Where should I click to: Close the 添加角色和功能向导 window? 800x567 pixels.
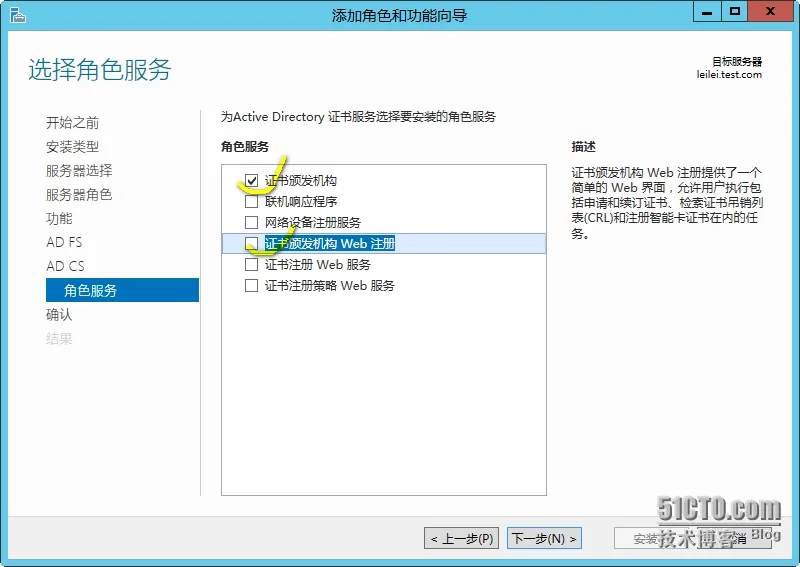pos(770,11)
